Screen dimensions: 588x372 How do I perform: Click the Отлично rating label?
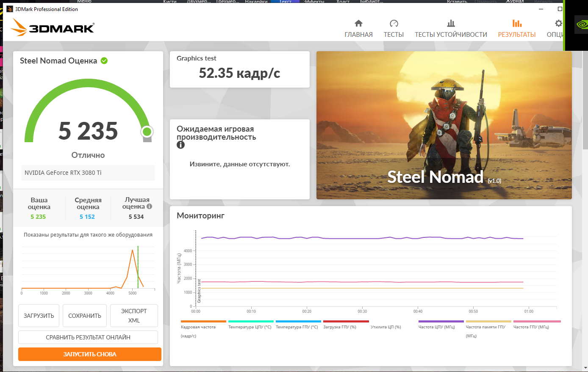[88, 155]
